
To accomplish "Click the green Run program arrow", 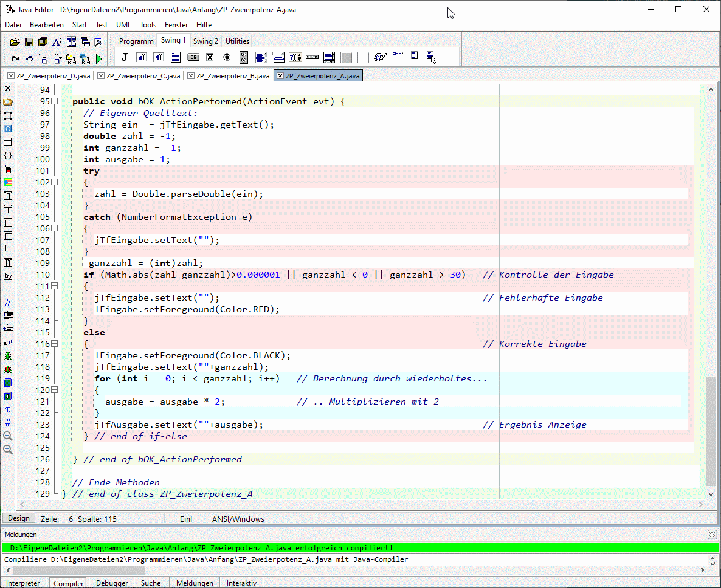I will click(98, 59).
